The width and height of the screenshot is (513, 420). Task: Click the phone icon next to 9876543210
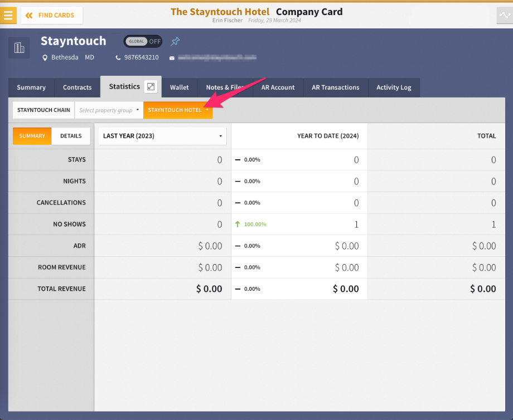pos(118,57)
